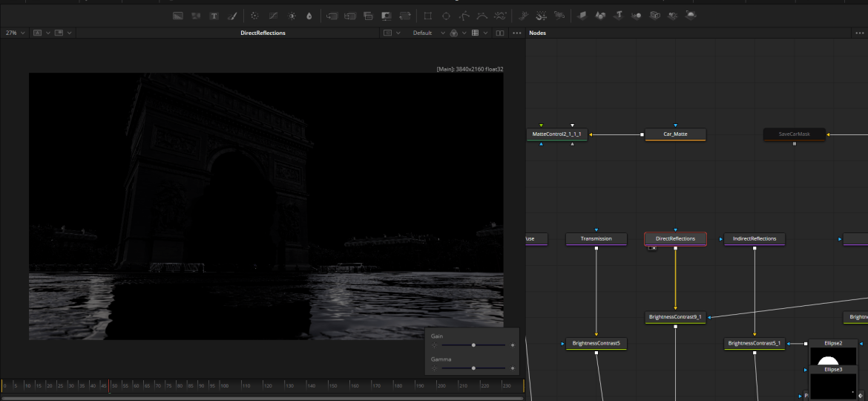
Task: Add a Text+ node from toolbar
Action: click(214, 16)
